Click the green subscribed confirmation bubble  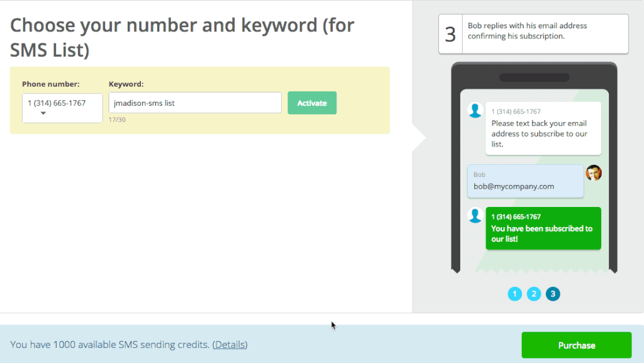543,228
